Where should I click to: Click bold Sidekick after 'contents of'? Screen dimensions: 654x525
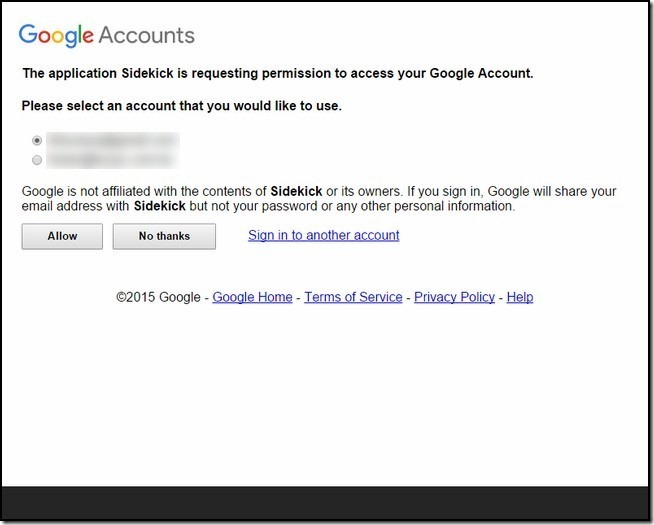[296, 191]
